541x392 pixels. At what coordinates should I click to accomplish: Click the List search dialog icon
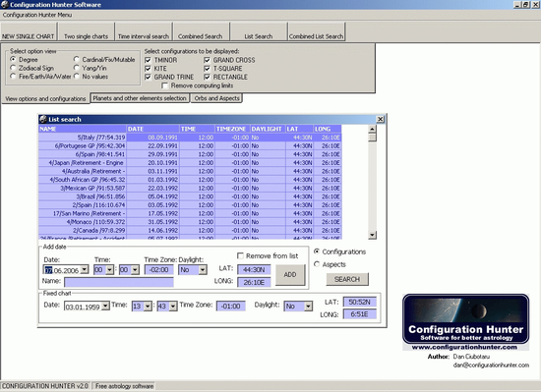[43, 119]
